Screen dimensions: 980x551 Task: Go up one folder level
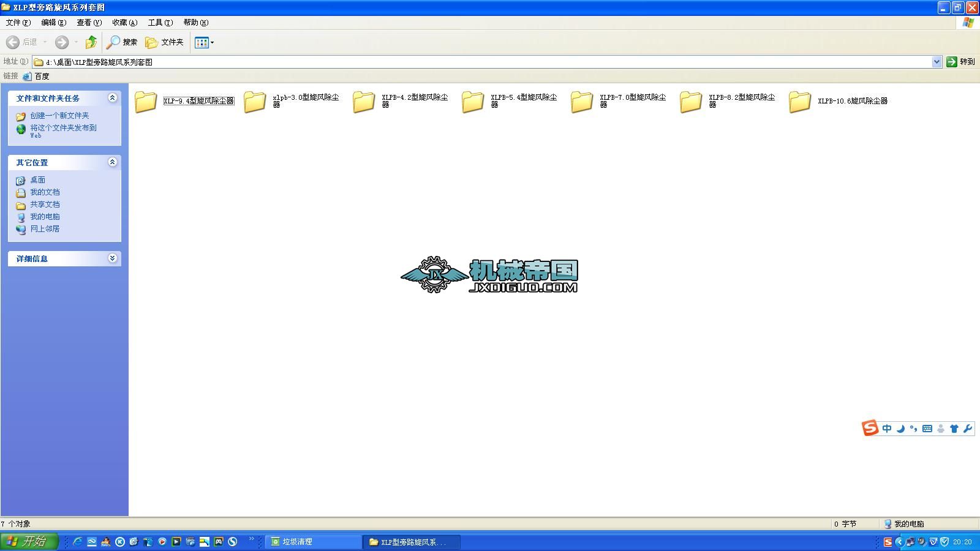point(91,42)
